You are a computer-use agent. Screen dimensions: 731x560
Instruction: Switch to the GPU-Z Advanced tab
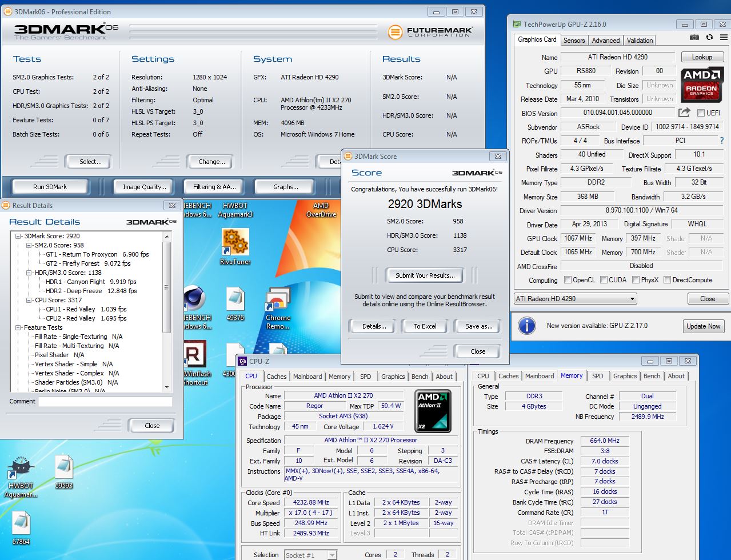(x=605, y=41)
